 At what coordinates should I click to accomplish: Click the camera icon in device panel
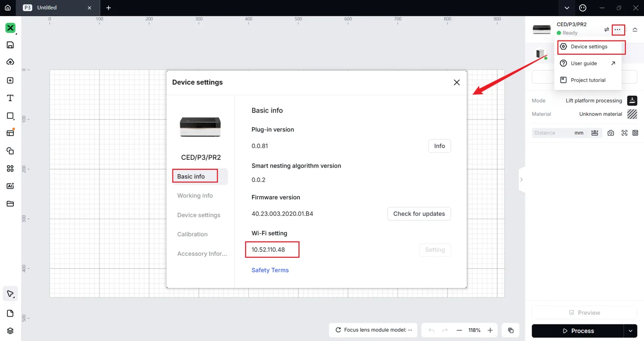tap(611, 133)
